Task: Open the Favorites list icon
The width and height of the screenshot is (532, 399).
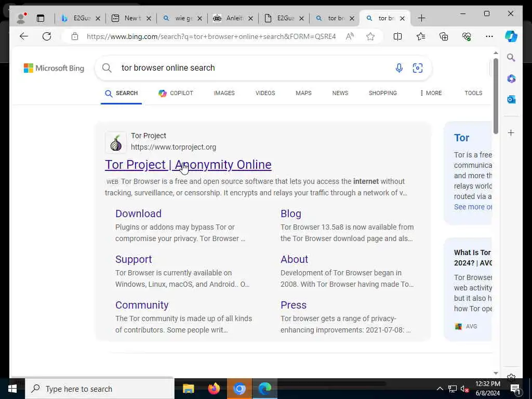Action: coord(421,36)
